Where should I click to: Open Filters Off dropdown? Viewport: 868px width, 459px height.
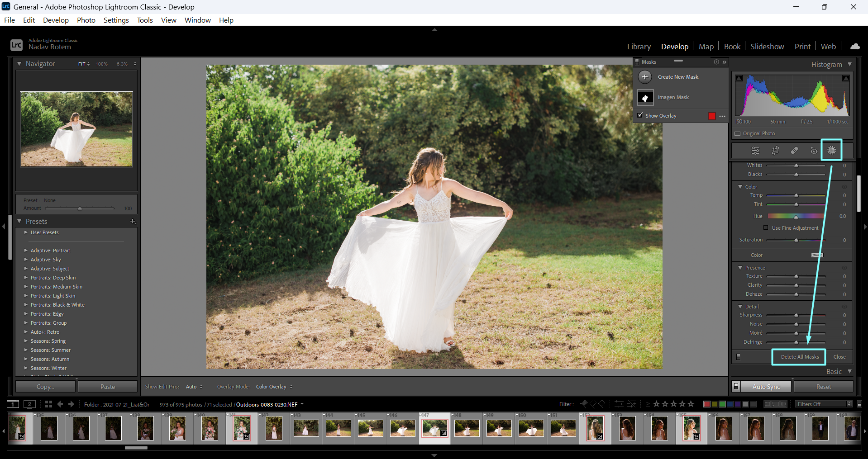[x=824, y=404]
